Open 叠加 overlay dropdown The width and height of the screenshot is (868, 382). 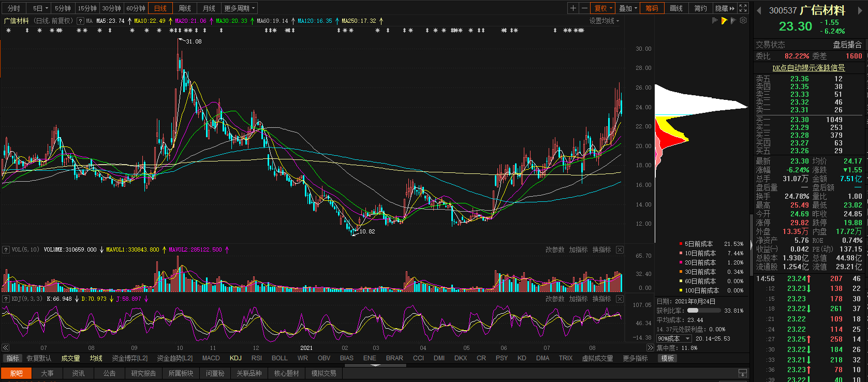[x=628, y=8]
